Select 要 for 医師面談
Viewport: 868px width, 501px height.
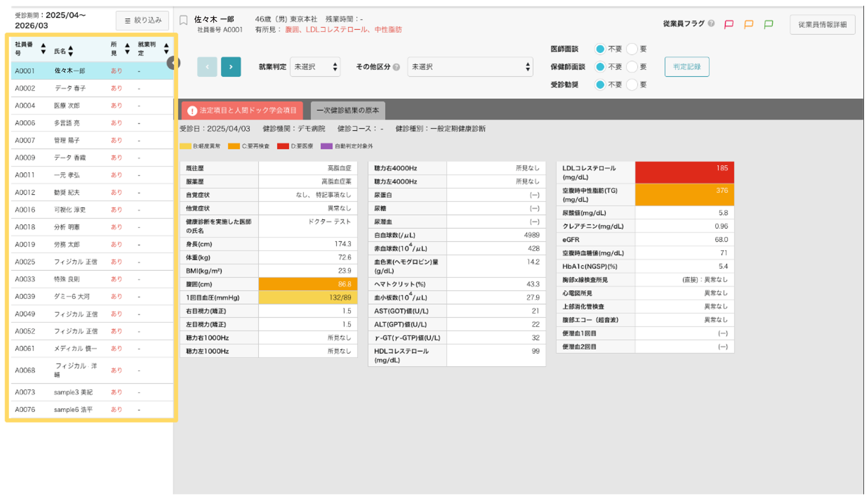pyautogui.click(x=632, y=49)
